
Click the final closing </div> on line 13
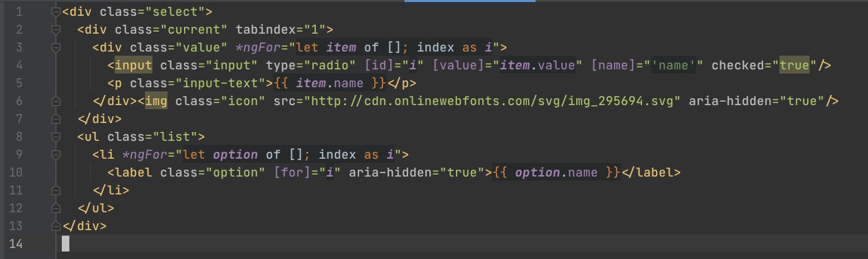click(84, 226)
